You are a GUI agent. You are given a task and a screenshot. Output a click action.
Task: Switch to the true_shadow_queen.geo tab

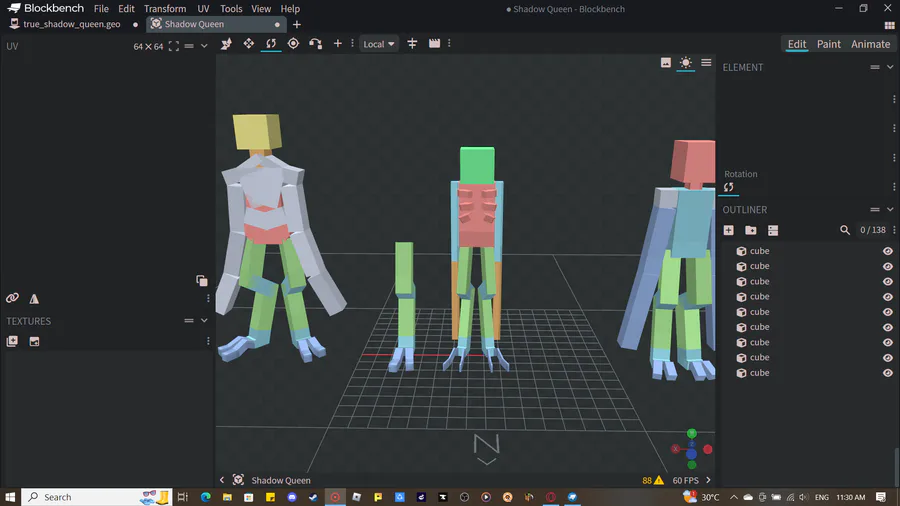71,24
